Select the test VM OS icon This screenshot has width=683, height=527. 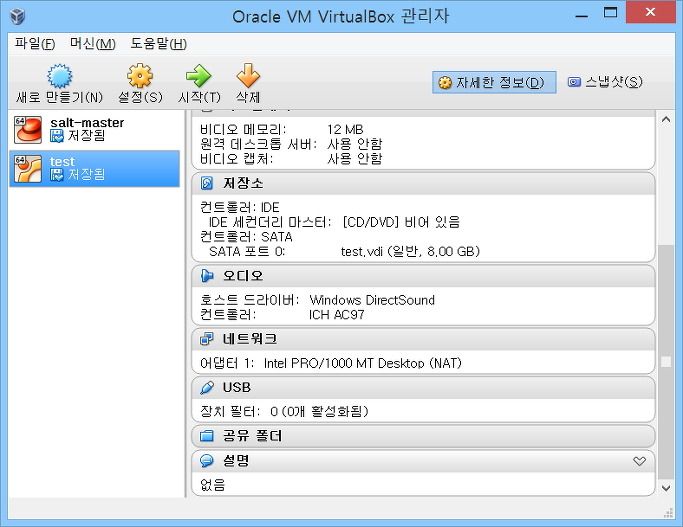pos(27,169)
